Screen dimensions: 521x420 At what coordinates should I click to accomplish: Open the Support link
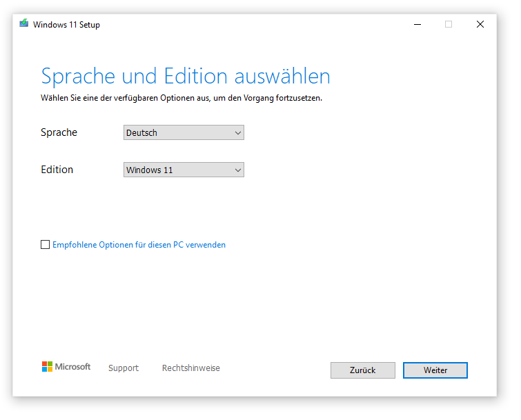[x=124, y=368]
